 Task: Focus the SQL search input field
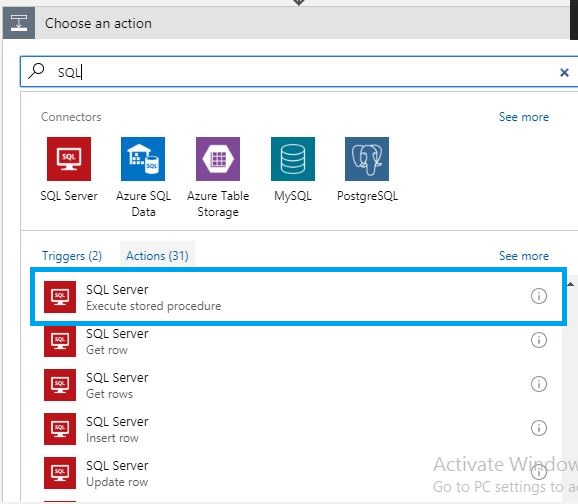(x=299, y=72)
